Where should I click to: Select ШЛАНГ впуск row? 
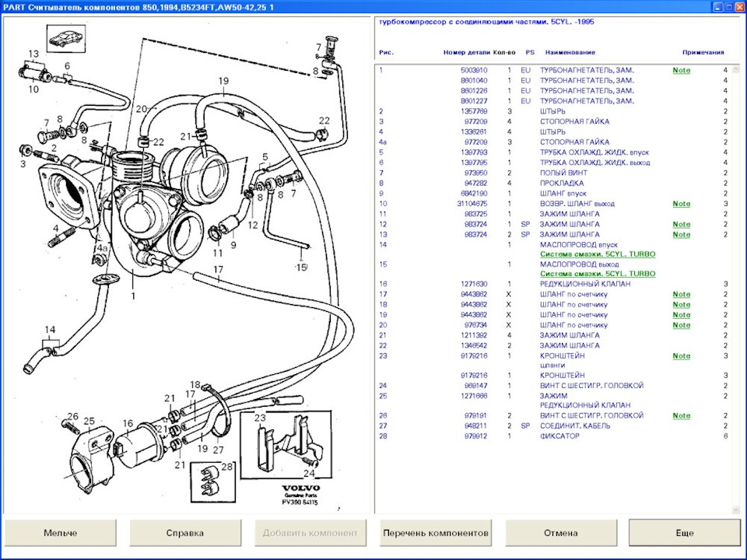pos(553,194)
